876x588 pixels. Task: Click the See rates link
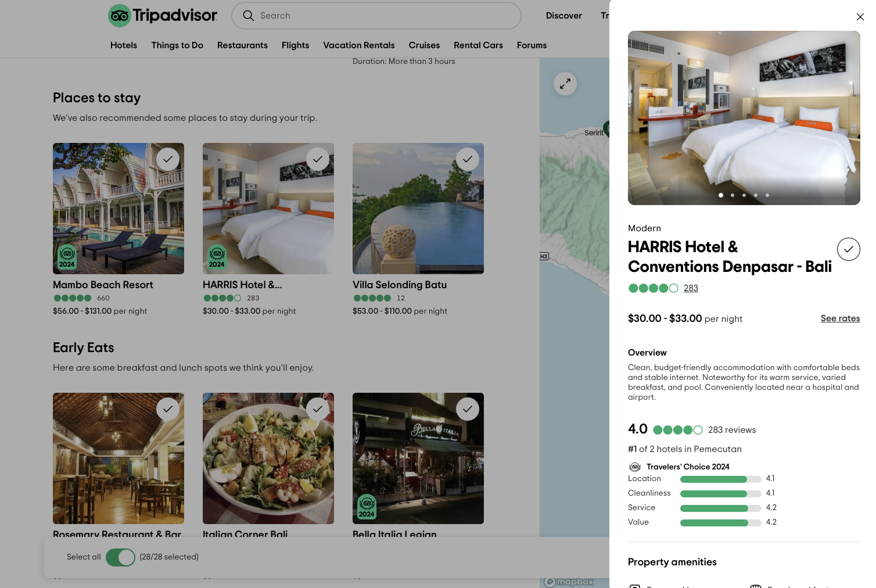840,318
